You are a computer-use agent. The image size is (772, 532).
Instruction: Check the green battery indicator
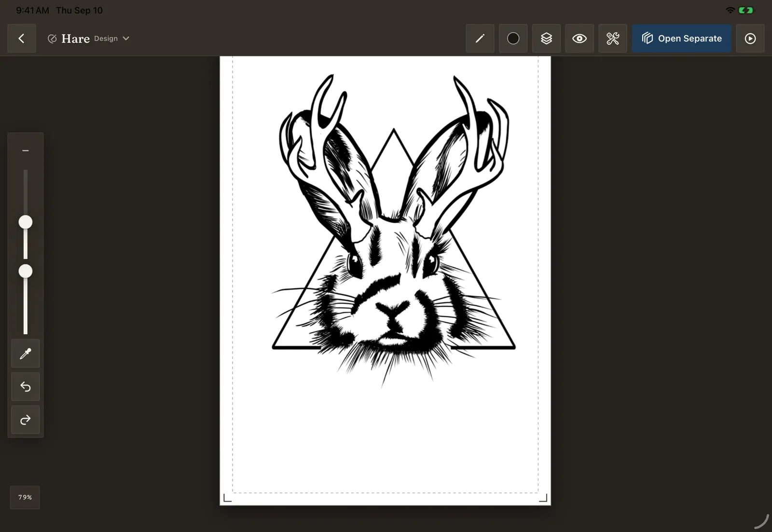point(746,10)
